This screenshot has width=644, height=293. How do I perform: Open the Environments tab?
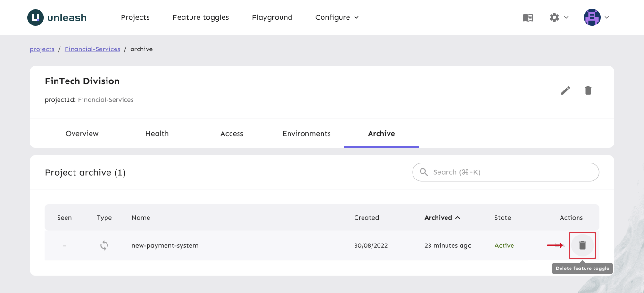[306, 134]
